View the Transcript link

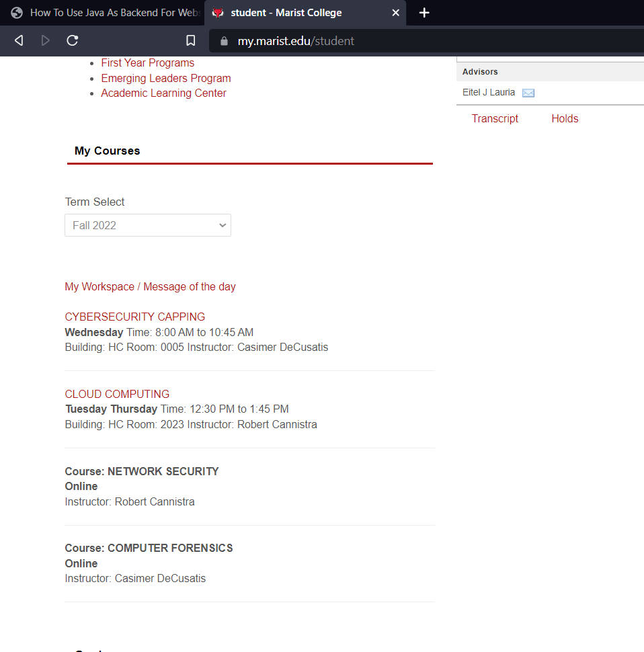(x=495, y=118)
